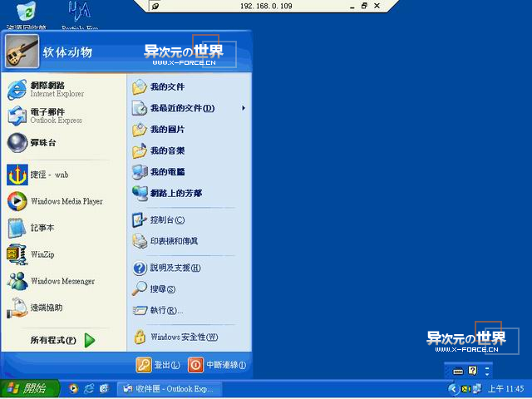532x399 pixels.
Task: Open 印表機和傳真 printers and faxes
Action: click(189, 241)
